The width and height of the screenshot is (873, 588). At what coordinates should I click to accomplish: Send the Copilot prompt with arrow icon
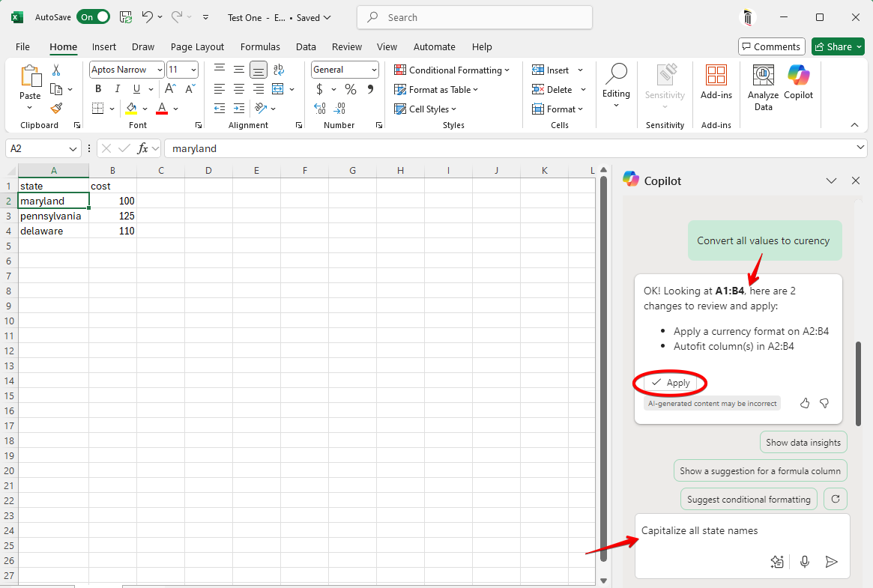point(831,562)
